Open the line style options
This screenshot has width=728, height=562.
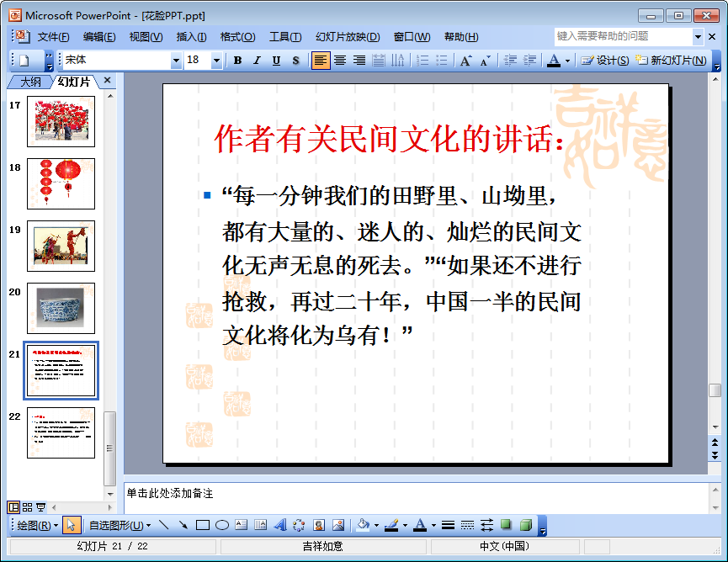point(448,525)
